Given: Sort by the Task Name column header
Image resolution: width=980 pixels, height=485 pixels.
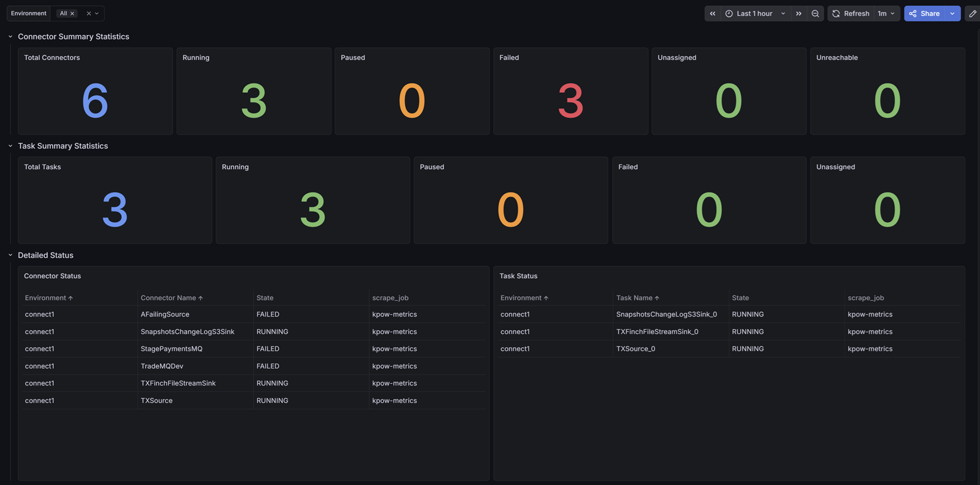Looking at the screenshot, I should (x=638, y=297).
